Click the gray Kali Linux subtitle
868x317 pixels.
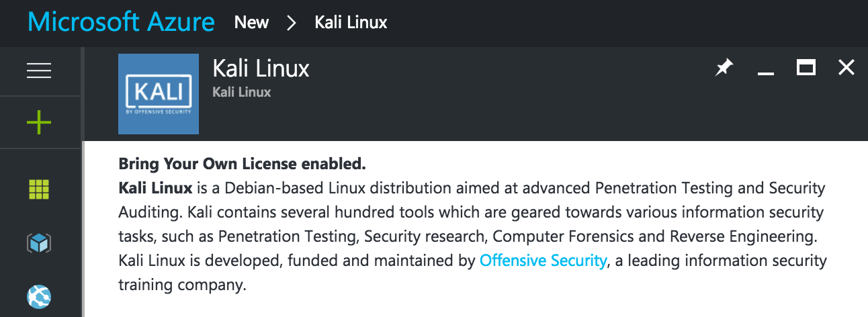click(x=242, y=92)
